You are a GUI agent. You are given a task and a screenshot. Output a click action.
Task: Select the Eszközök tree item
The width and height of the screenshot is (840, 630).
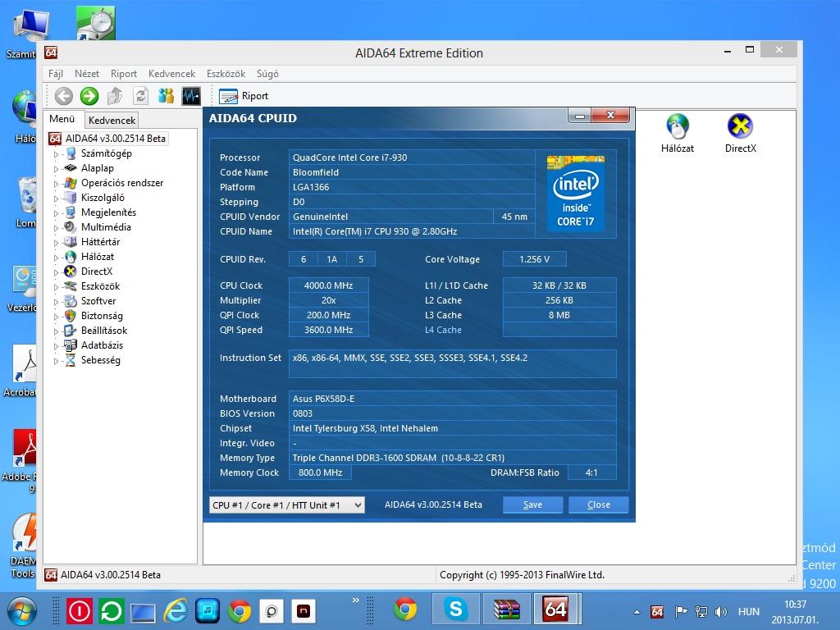(100, 286)
